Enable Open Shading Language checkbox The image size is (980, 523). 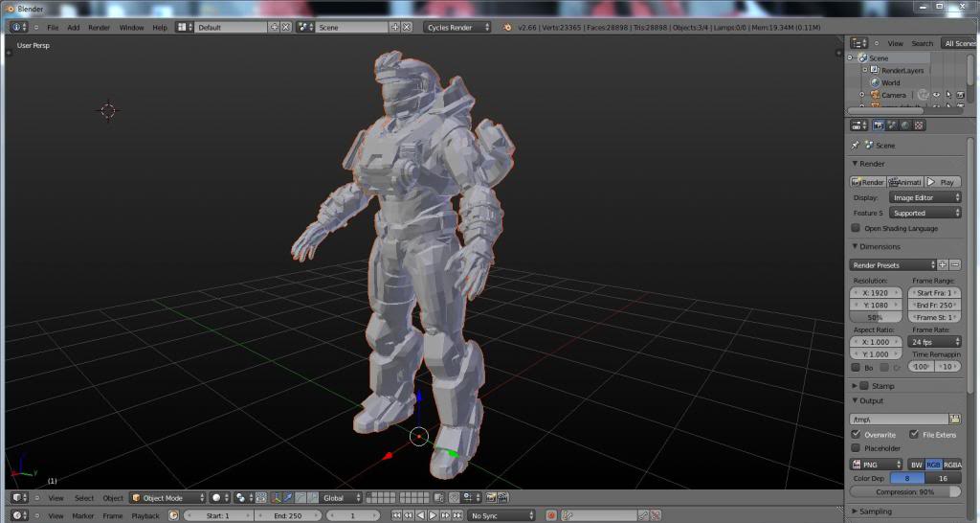pos(856,228)
